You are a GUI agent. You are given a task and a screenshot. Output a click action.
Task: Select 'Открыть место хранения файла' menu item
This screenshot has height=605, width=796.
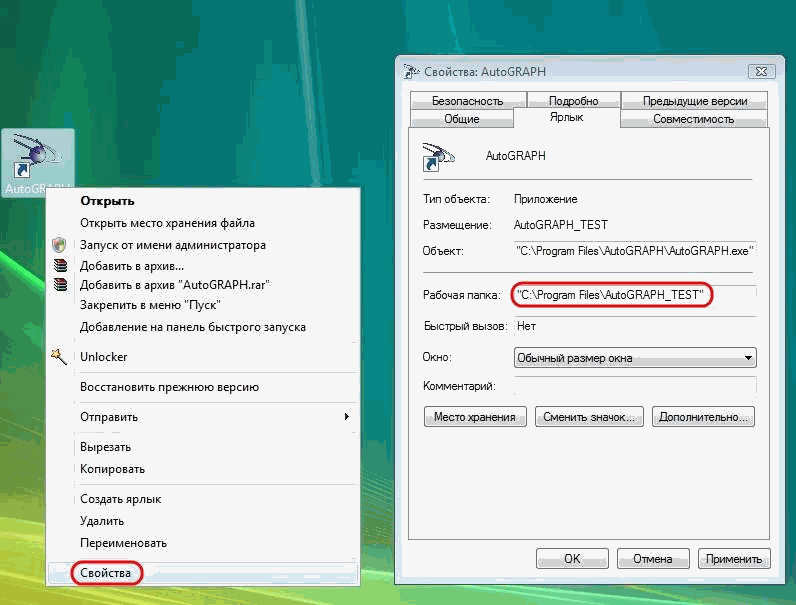point(167,223)
